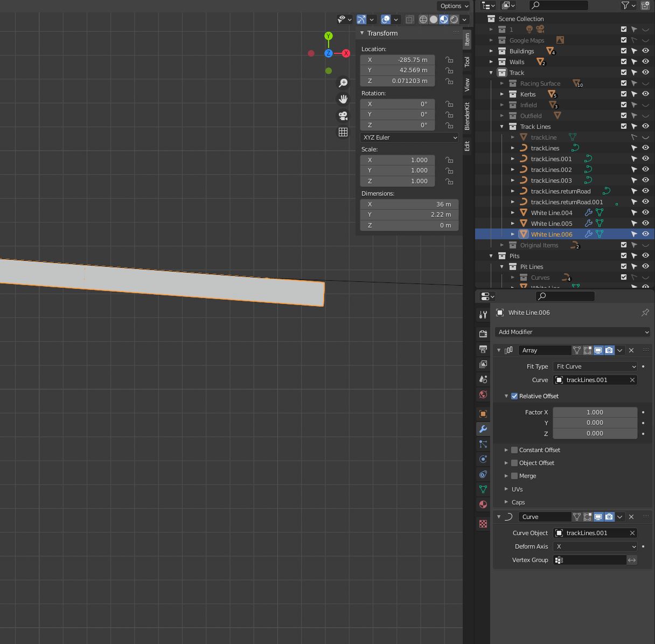Viewport: 655px width, 644px height.
Task: Select rendered viewport shading
Action: point(454,19)
